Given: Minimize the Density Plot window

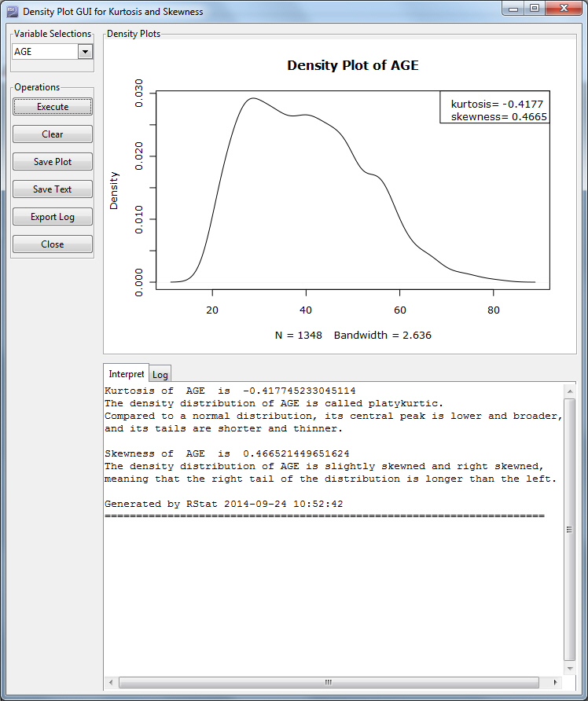Looking at the screenshot, I should pos(513,9).
